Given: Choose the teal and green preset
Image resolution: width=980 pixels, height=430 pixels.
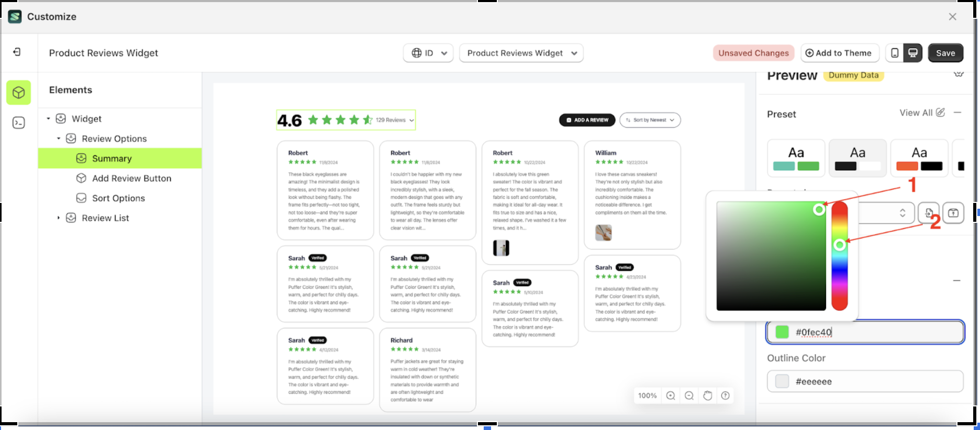Looking at the screenshot, I should [x=796, y=158].
